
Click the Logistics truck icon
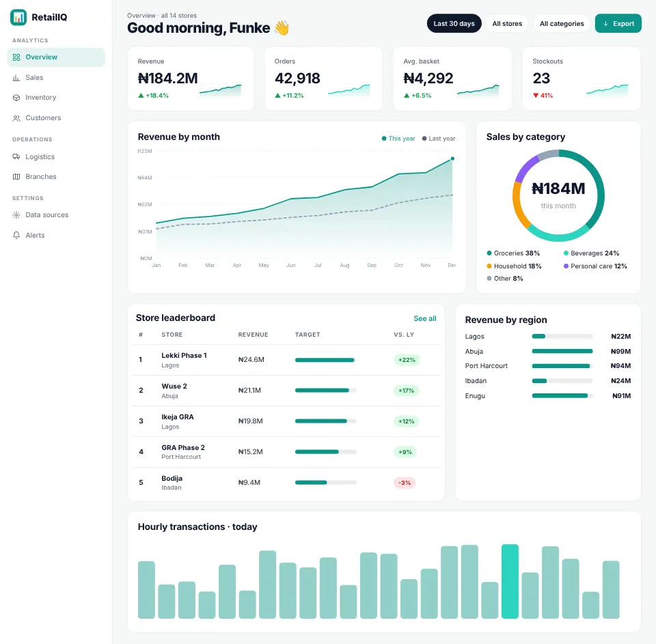pyautogui.click(x=16, y=157)
